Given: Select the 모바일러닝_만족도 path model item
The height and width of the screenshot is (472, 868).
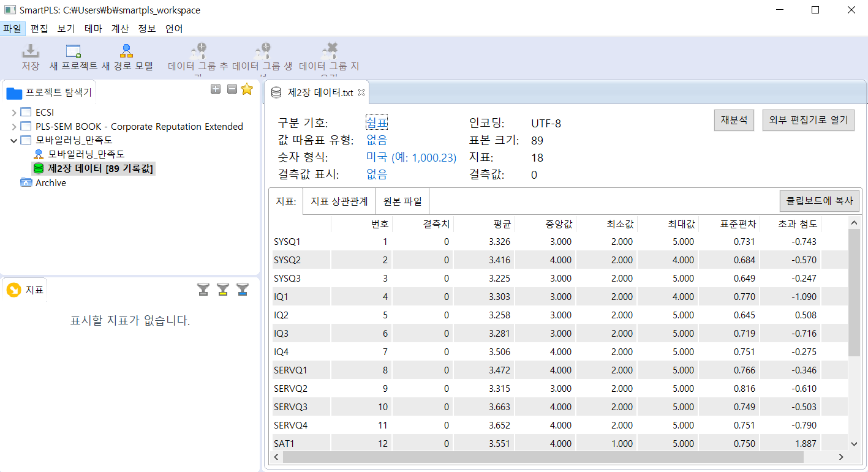Looking at the screenshot, I should point(86,154).
